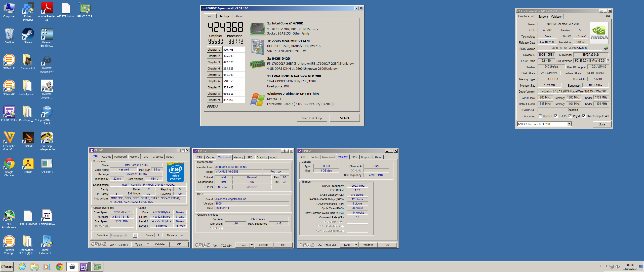
Task: Click Tools in the CPU-Z Memory window
Action: [x=347, y=245]
